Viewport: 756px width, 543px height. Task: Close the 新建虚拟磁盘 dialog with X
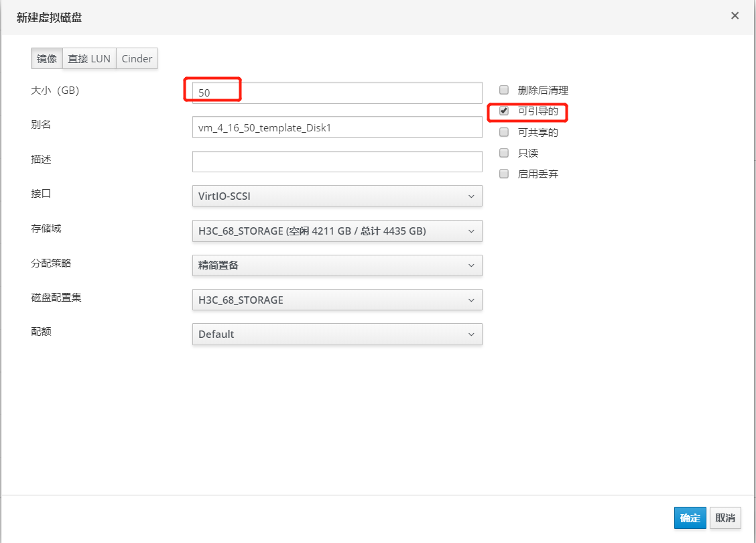[735, 16]
